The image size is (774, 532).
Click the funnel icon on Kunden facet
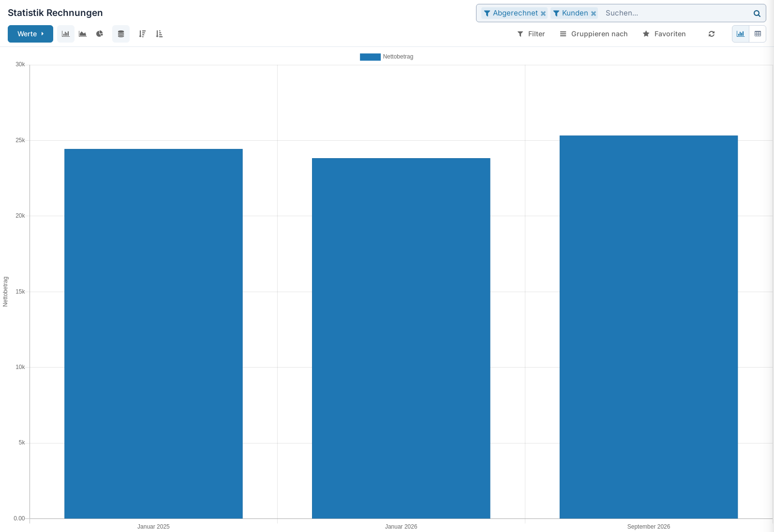(x=556, y=14)
